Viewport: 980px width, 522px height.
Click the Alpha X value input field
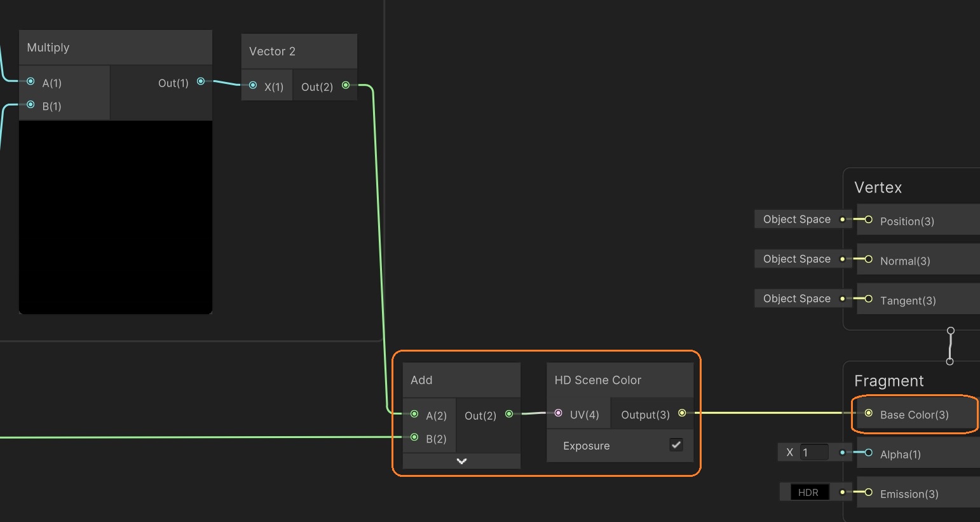point(813,453)
